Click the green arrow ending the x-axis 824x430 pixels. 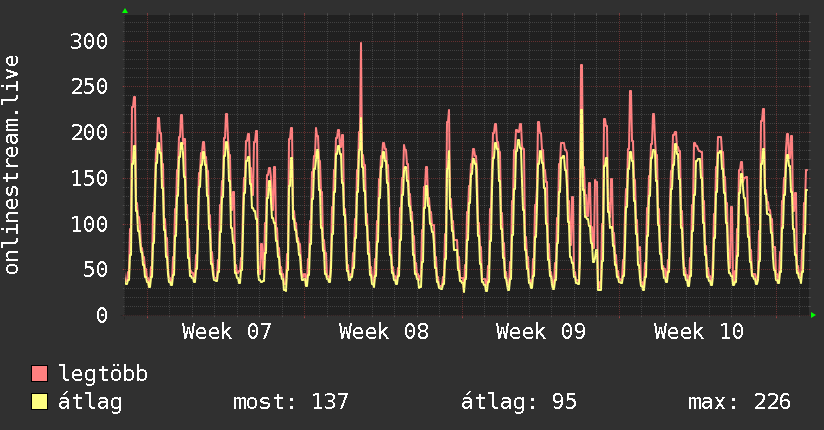pos(814,315)
